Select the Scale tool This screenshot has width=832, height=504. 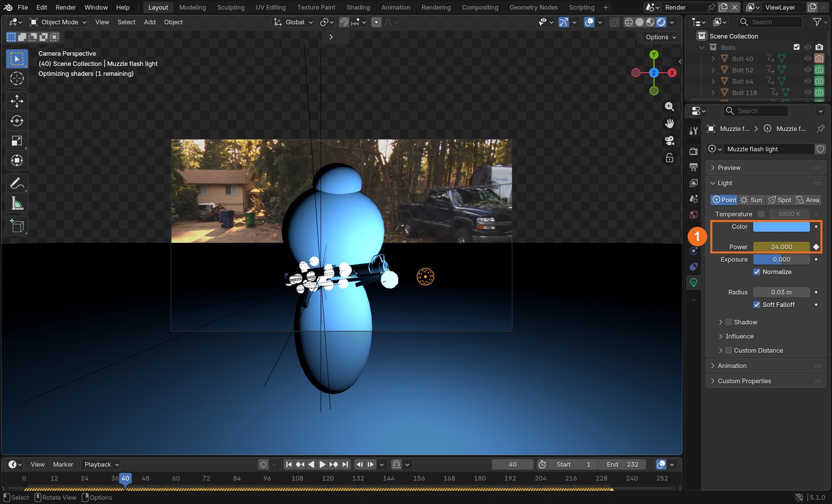click(17, 141)
